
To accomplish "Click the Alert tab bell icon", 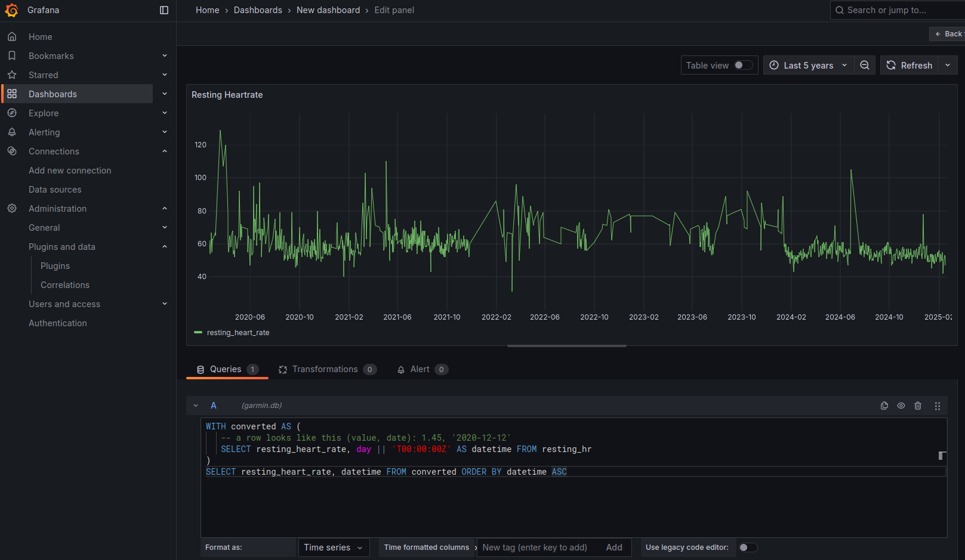I will pos(401,370).
